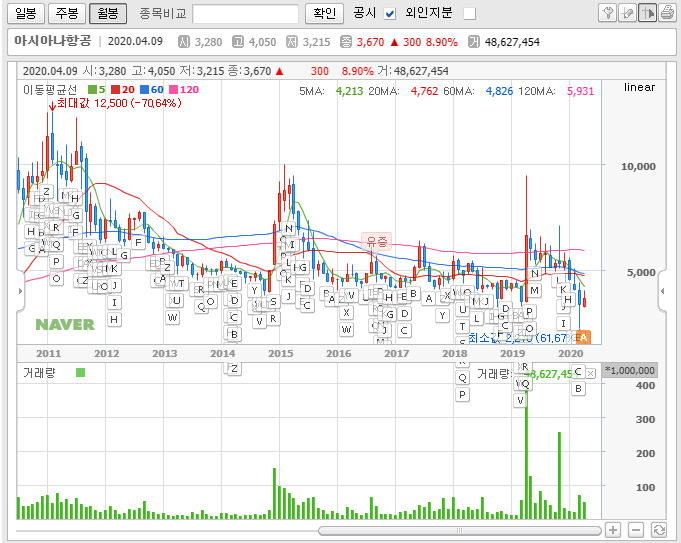Click the 60MA value 4,826
Image resolution: width=681 pixels, height=543 pixels.
click(x=499, y=91)
